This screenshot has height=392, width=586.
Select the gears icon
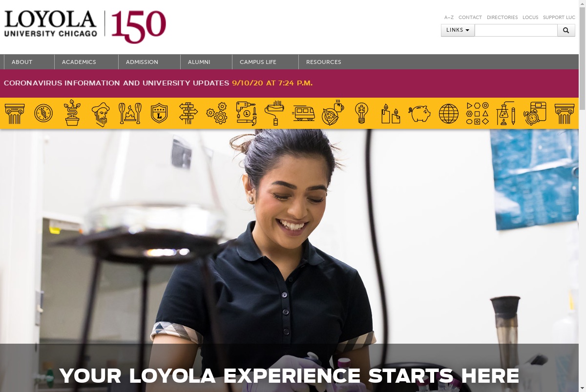click(217, 113)
